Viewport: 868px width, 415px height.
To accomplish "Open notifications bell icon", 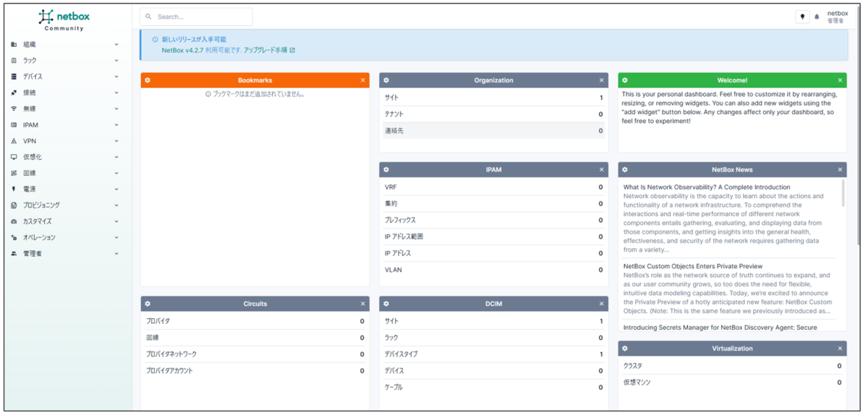I will [x=817, y=17].
